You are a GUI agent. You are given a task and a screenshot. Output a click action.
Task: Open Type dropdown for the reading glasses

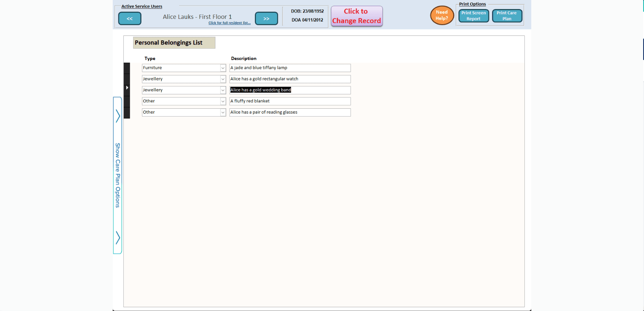223,112
